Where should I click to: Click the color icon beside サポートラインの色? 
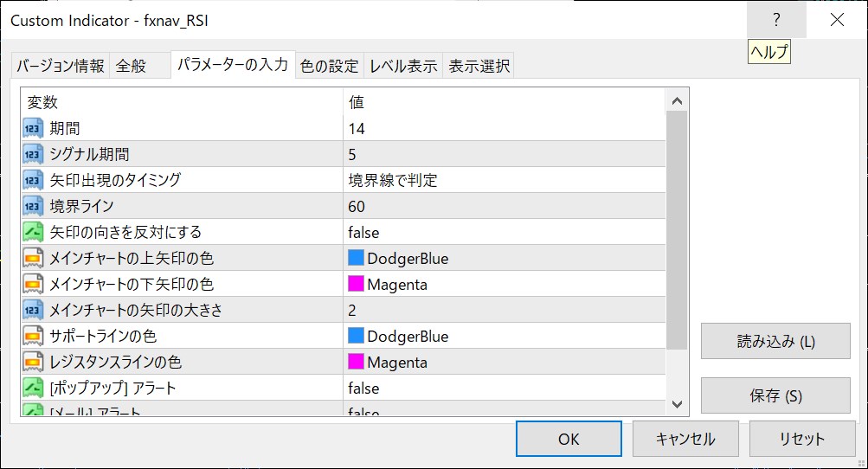coord(33,336)
